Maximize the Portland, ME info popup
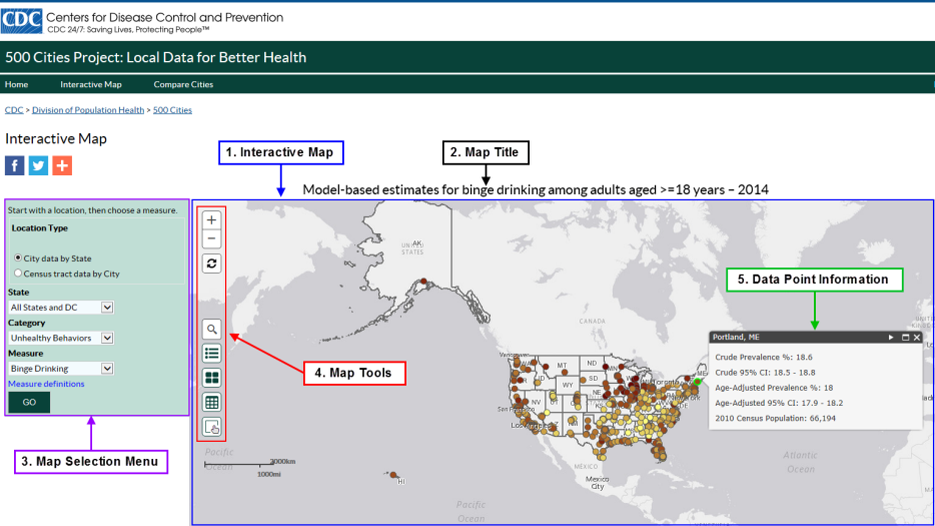Image resolution: width=935 pixels, height=526 pixels. (x=905, y=337)
